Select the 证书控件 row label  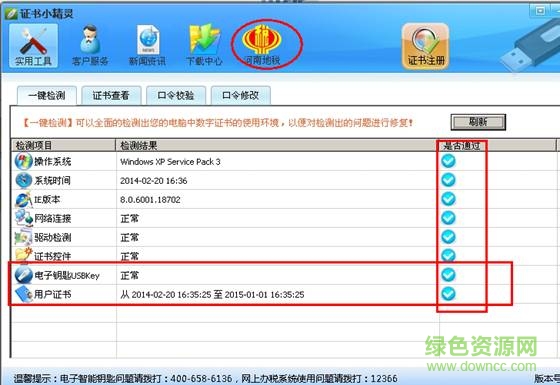click(52, 256)
